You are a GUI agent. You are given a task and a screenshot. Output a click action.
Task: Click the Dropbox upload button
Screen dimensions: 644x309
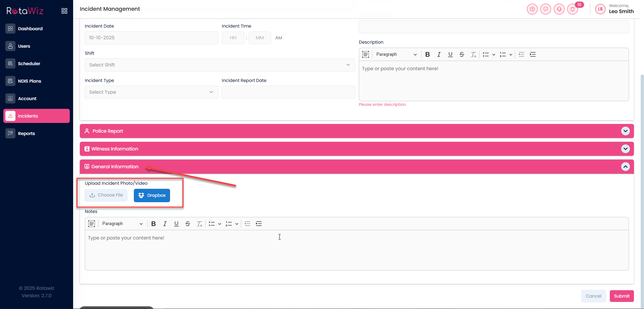(x=152, y=195)
